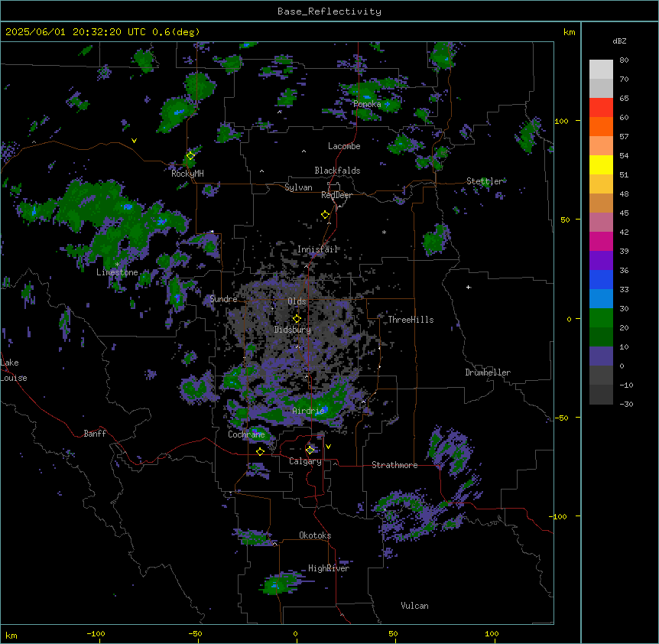Click the Sundre label
Image resolution: width=659 pixels, height=644 pixels.
coord(223,299)
